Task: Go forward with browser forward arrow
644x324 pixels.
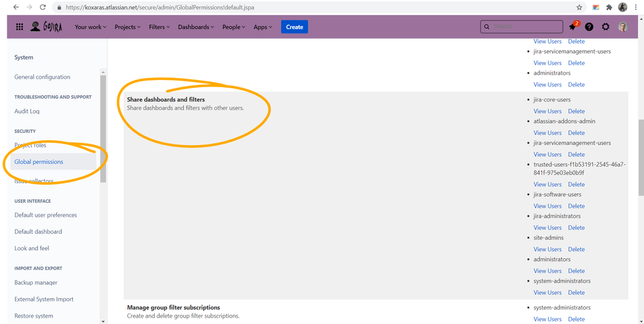Action: 29,7
